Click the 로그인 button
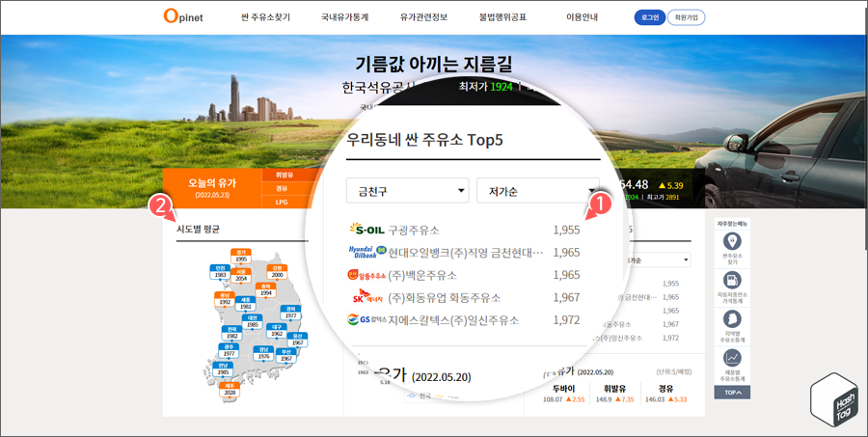Viewport: 868px width, 437px height. pos(650,17)
